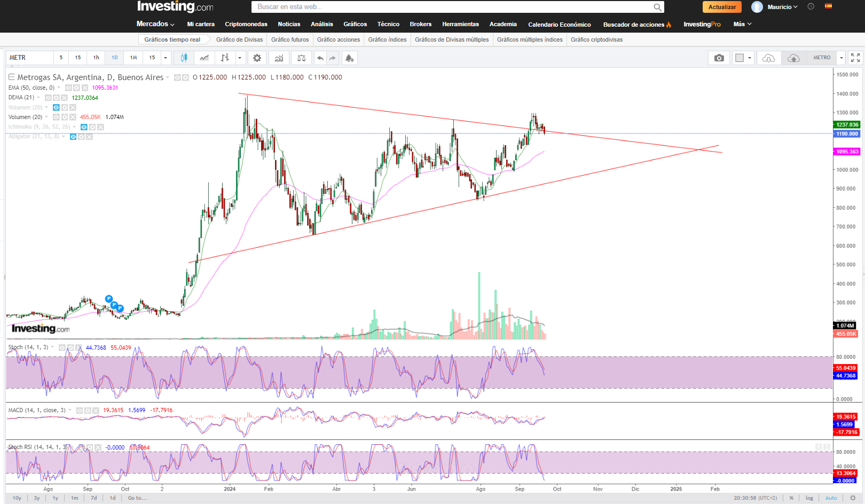The image size is (865, 504).
Task: Click the compare symbols scales icon
Action: coord(301,58)
